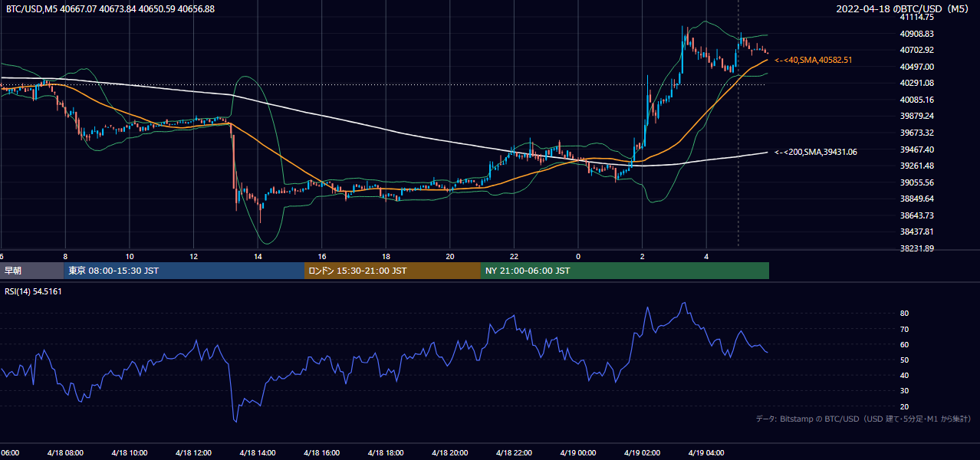Image resolution: width=980 pixels, height=460 pixels.
Task: Select the 40,SMA,40582.51 indicator label
Action: [814, 60]
